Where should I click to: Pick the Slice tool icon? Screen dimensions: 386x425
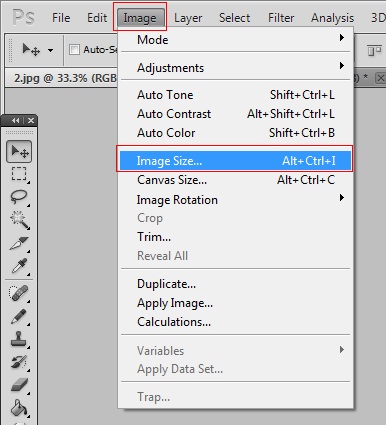tap(19, 243)
